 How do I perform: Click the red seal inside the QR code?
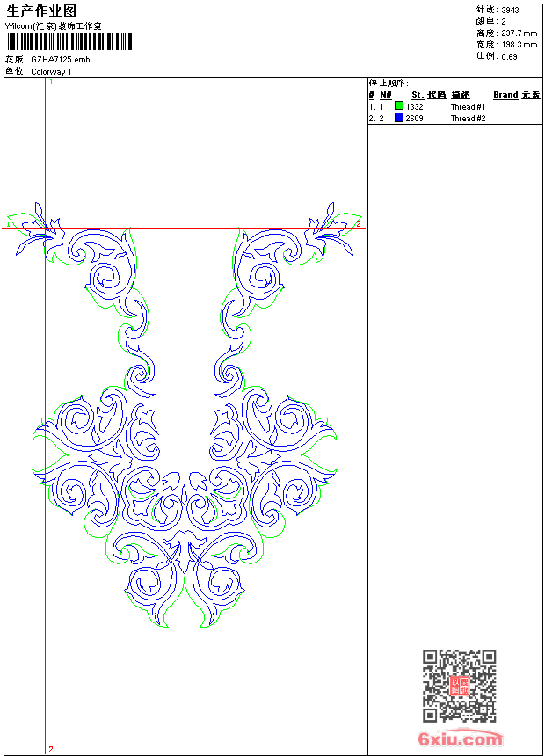tap(459, 687)
